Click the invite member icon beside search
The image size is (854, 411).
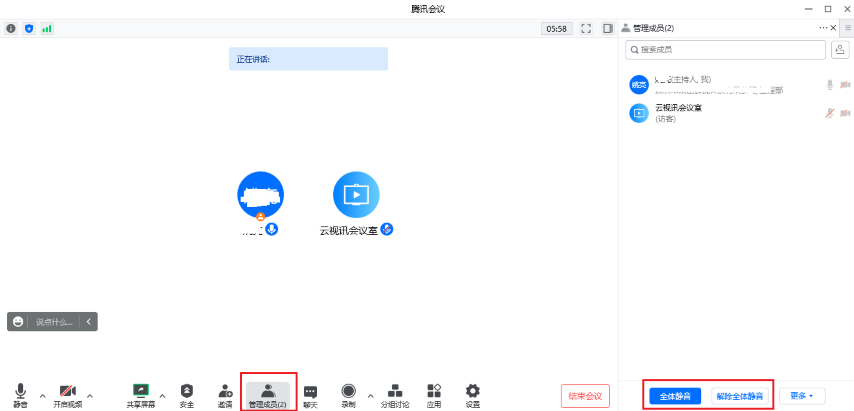[x=840, y=50]
